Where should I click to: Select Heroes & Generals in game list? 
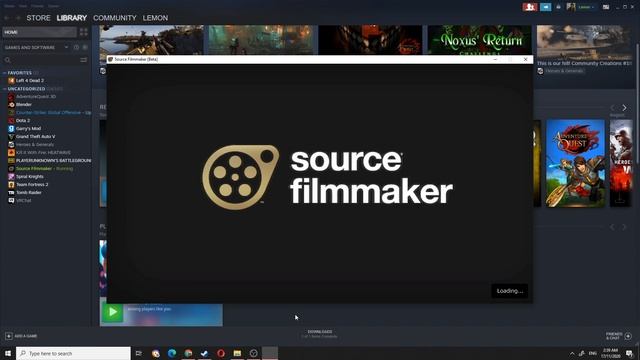pos(35,144)
